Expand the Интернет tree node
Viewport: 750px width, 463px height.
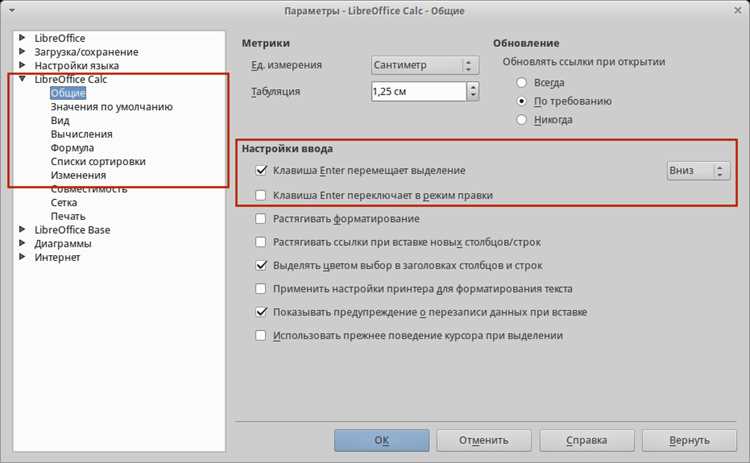point(22,257)
